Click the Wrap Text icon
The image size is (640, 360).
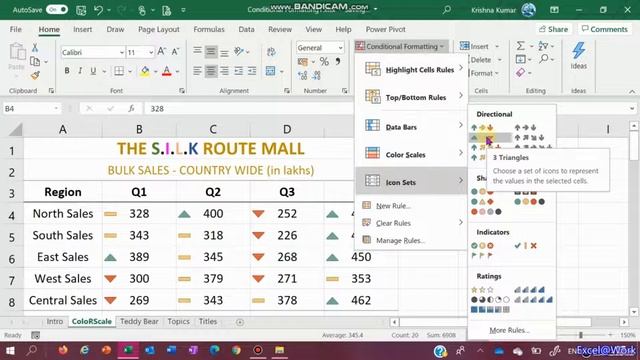pyautogui.click(x=271, y=51)
